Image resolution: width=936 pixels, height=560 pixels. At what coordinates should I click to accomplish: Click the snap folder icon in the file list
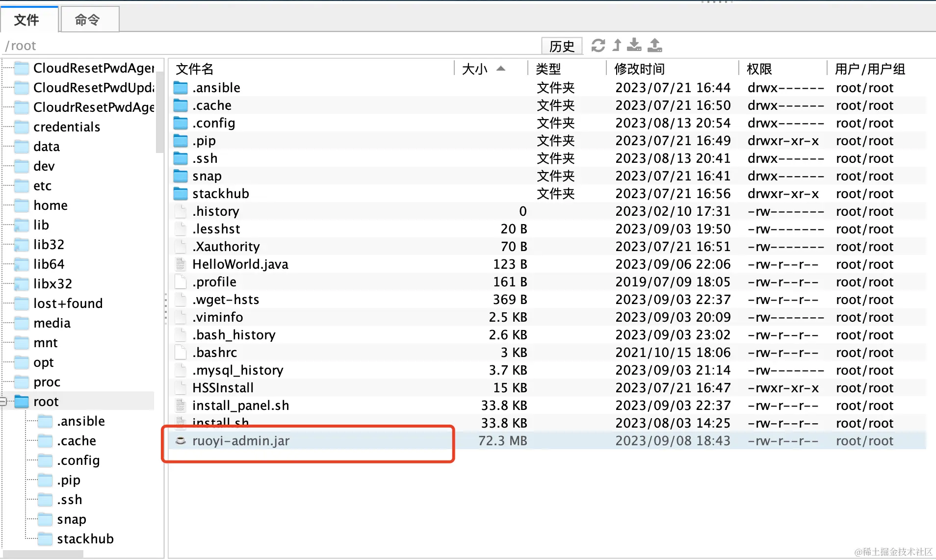pyautogui.click(x=180, y=176)
